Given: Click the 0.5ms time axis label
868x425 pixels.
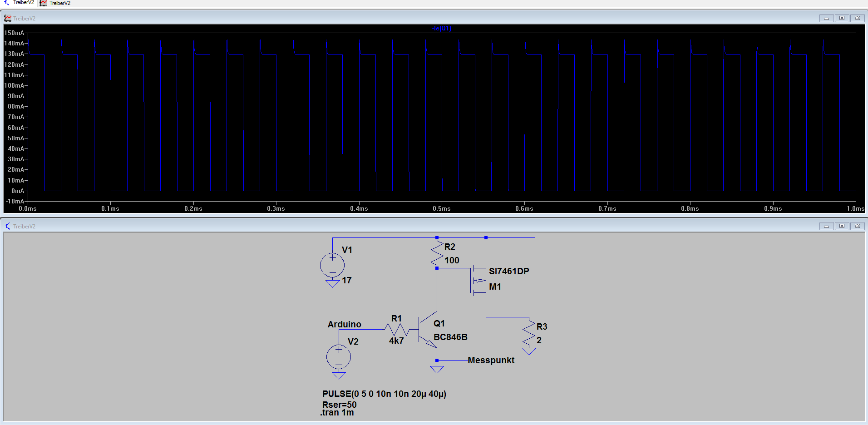Looking at the screenshot, I should tap(441, 208).
